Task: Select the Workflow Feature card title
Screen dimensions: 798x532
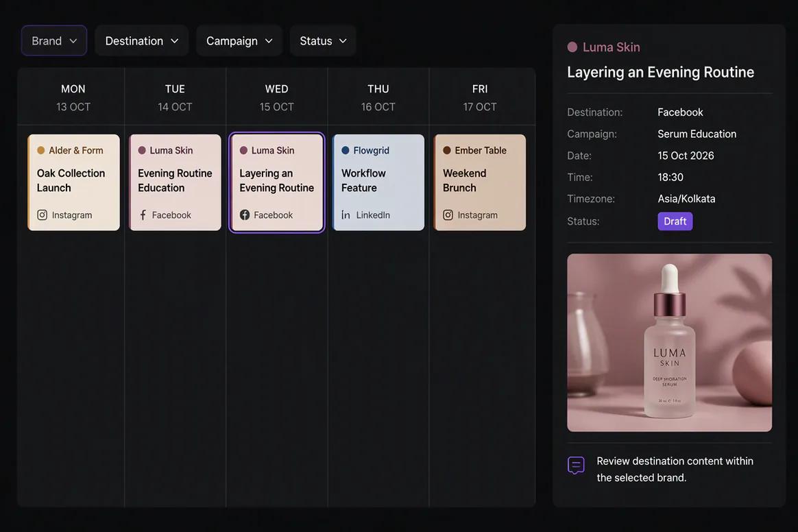Action: 363,180
